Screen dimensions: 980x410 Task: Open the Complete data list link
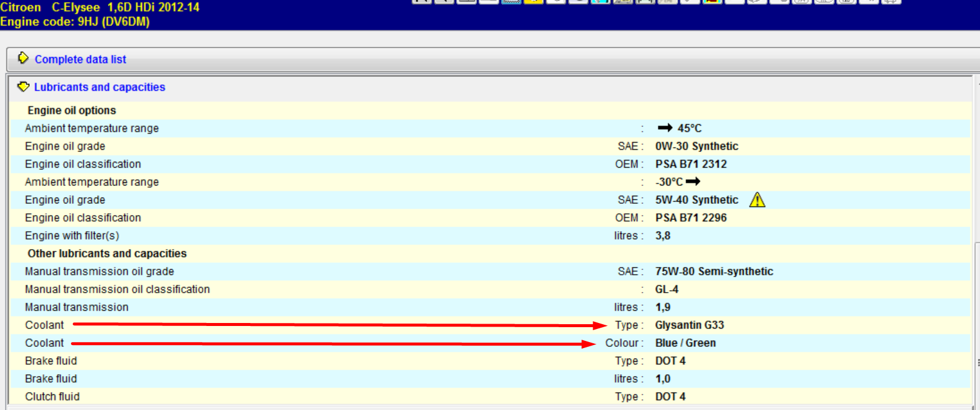point(80,59)
